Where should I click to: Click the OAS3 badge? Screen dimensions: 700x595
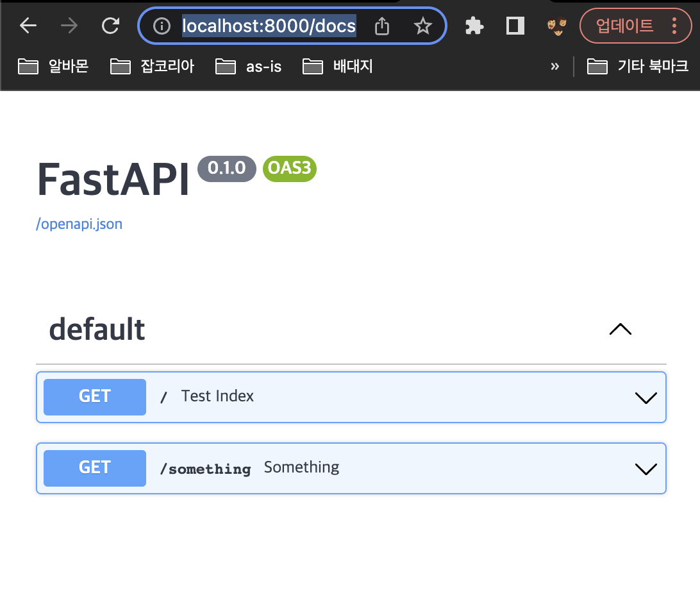pyautogui.click(x=290, y=169)
